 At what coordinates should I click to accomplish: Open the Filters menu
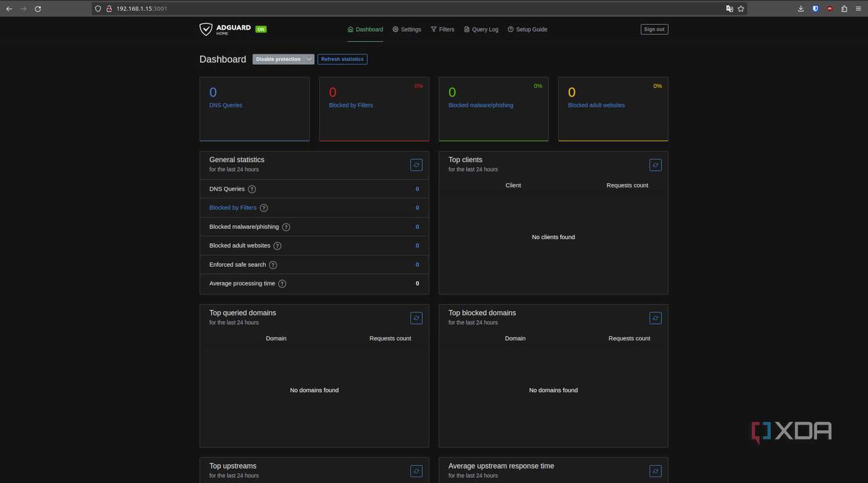pyautogui.click(x=443, y=30)
